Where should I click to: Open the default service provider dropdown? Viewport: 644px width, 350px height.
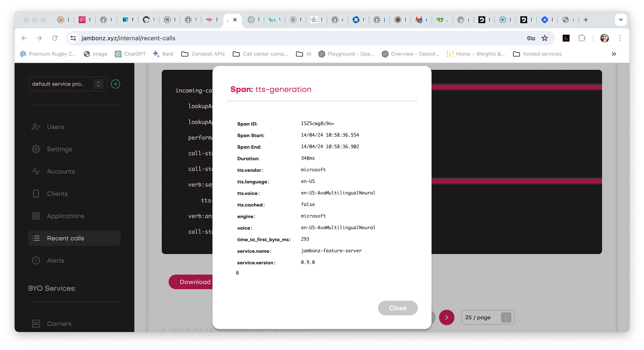pos(67,84)
